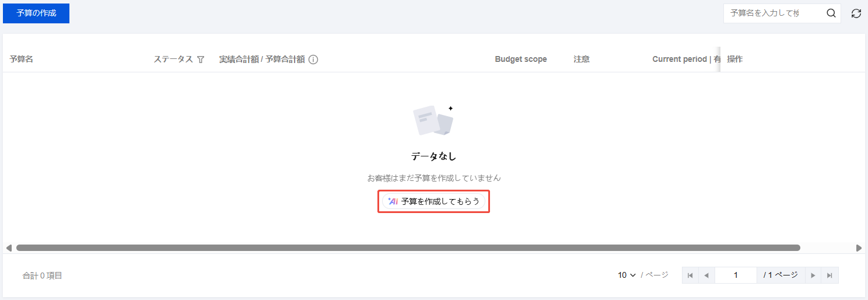Click the empty data document illustration
Image resolution: width=868 pixels, height=300 pixels.
pos(433,120)
